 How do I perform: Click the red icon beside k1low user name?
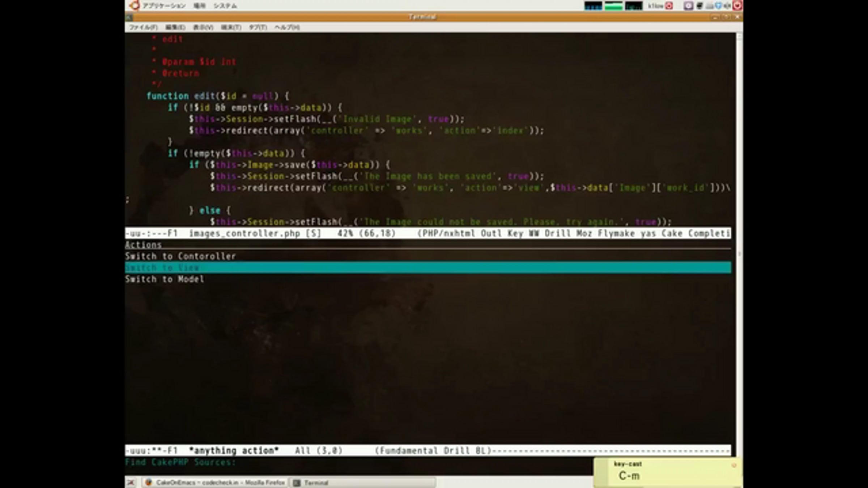click(669, 6)
